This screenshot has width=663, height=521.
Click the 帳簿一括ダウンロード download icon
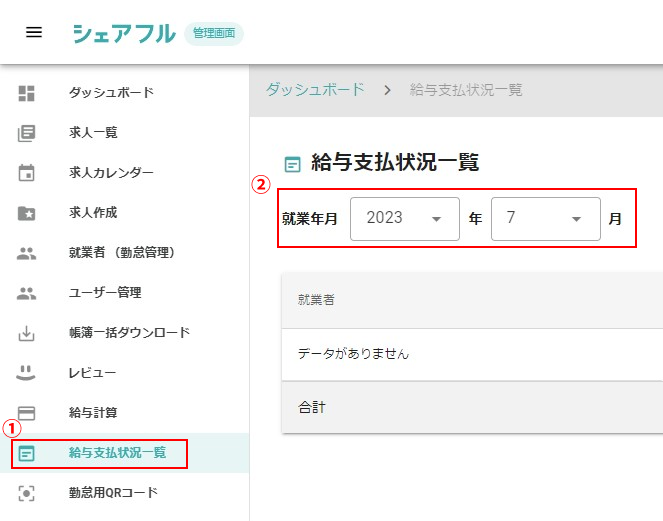point(27,333)
